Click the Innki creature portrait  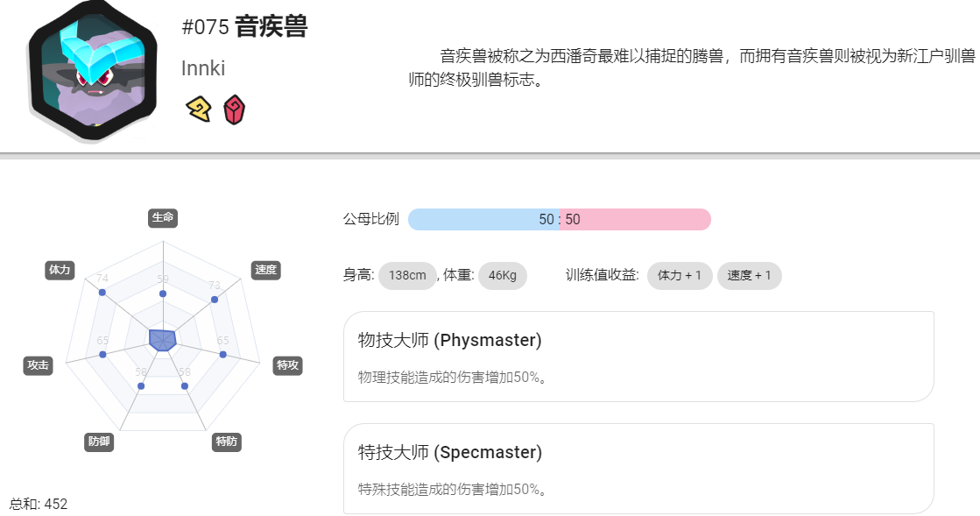tap(93, 71)
